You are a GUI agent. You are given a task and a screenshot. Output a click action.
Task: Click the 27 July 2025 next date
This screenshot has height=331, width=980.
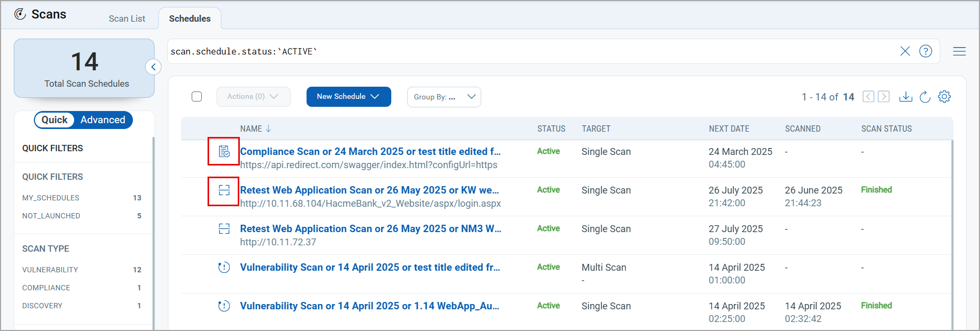[735, 229]
